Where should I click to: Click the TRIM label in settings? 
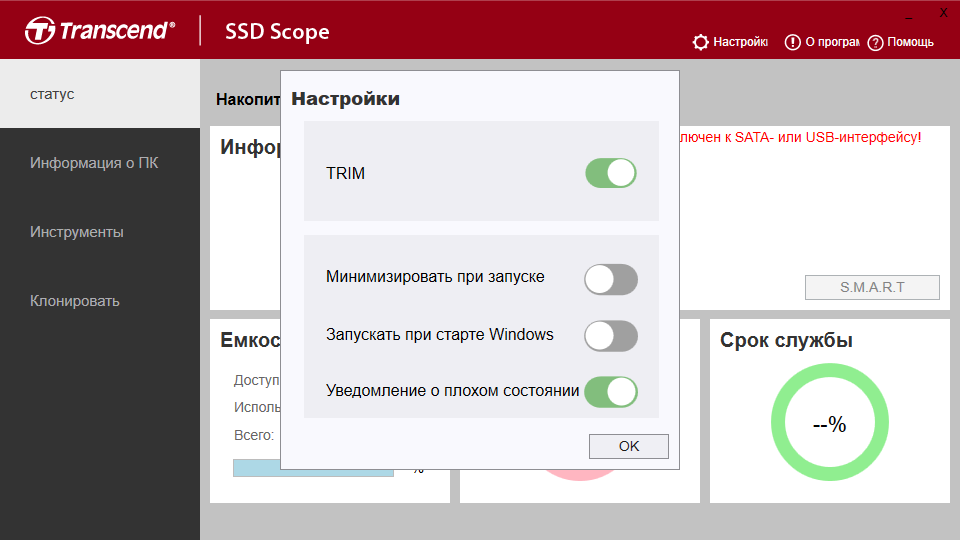coord(345,173)
